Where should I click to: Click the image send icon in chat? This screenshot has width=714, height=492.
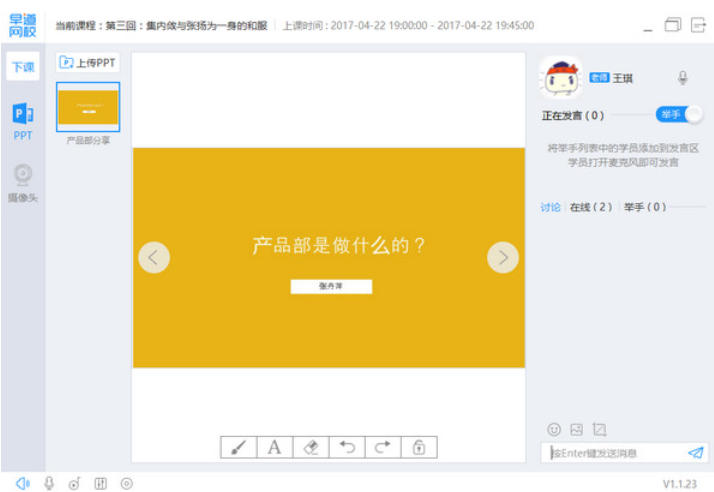[576, 429]
